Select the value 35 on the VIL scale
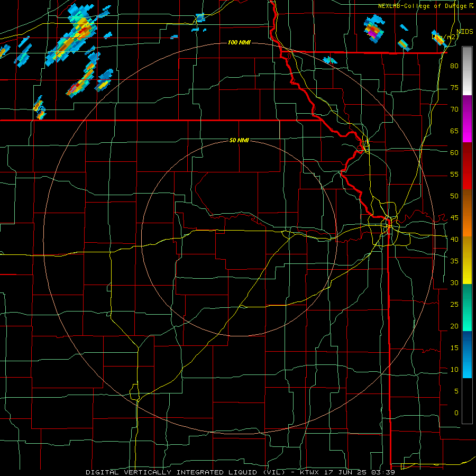The height and width of the screenshot is (476, 476). (454, 261)
